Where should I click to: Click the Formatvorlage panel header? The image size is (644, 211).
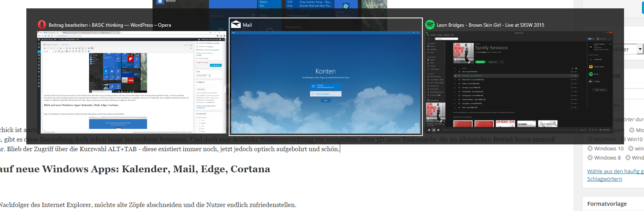[607, 204]
